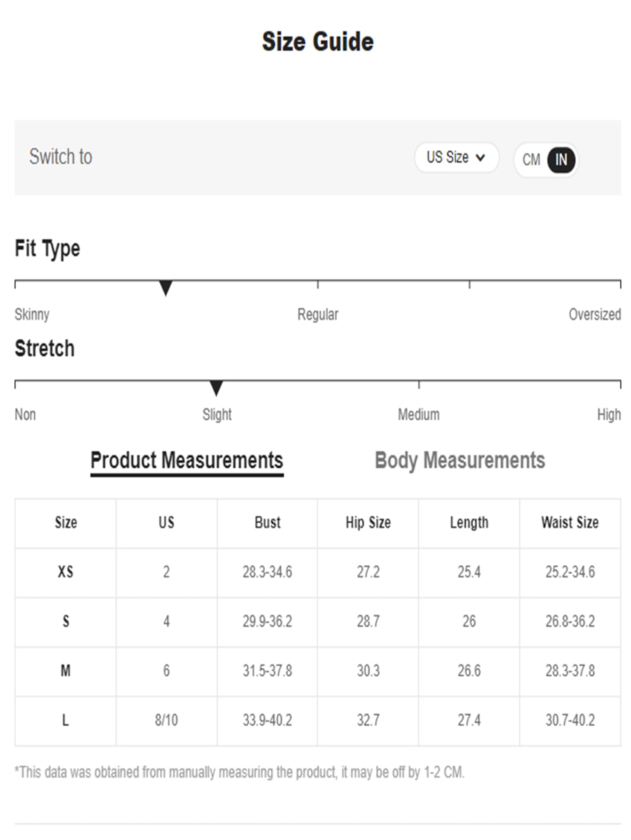This screenshot has width=631, height=840.
Task: Click the Regular fit type label
Action: pyautogui.click(x=318, y=314)
